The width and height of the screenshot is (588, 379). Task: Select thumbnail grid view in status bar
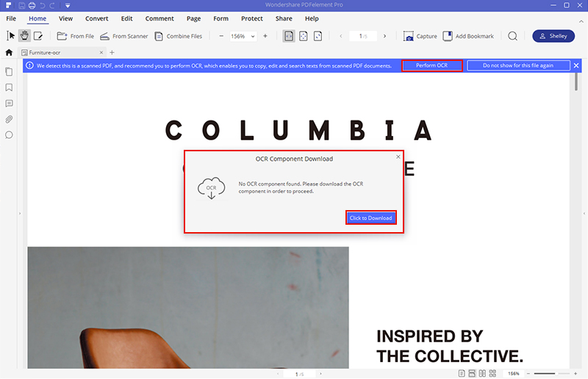(x=492, y=373)
